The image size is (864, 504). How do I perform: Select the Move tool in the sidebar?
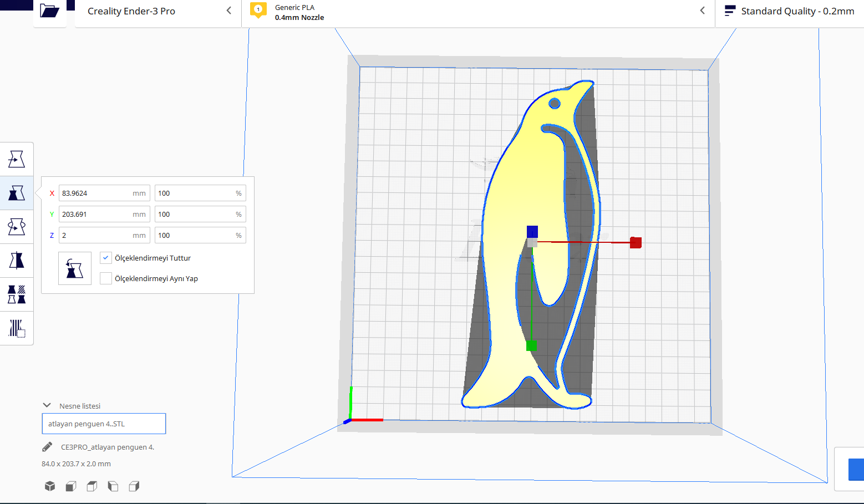pos(17,160)
